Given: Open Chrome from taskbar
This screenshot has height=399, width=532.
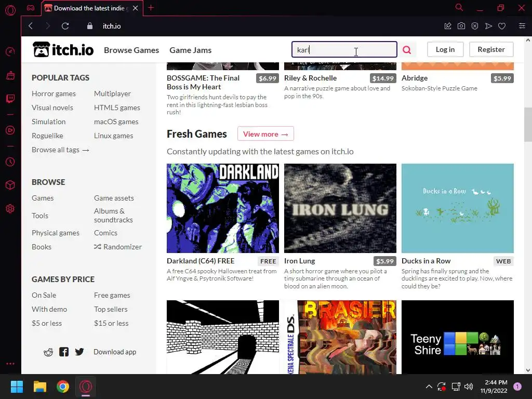Looking at the screenshot, I should (x=63, y=387).
